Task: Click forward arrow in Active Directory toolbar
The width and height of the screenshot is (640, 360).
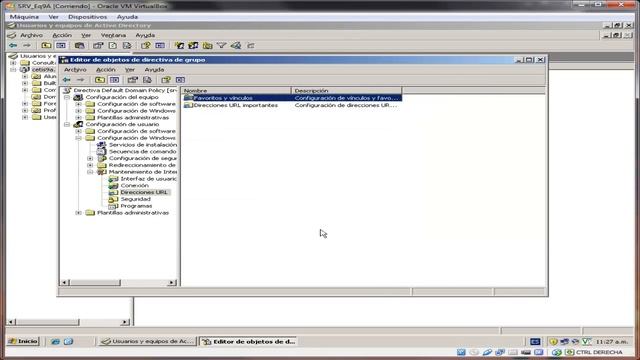Action: [x=27, y=46]
